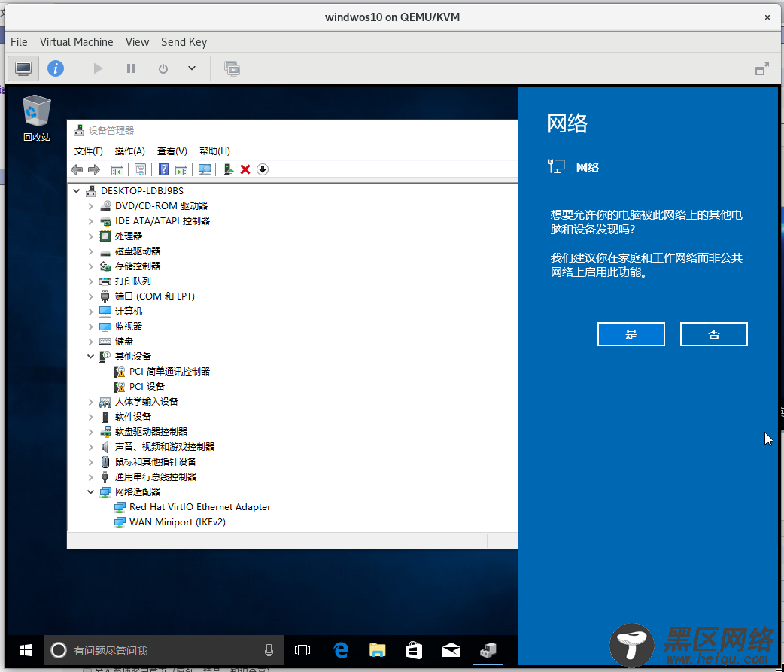
Task: Open 文件(F) menu in Device Manager
Action: point(89,151)
